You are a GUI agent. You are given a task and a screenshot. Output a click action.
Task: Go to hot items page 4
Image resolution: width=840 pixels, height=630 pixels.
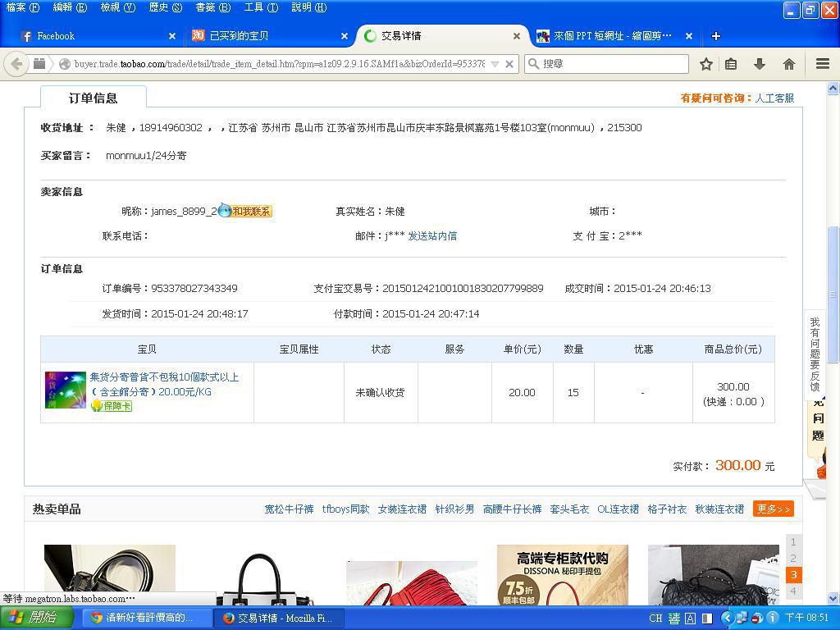click(793, 591)
